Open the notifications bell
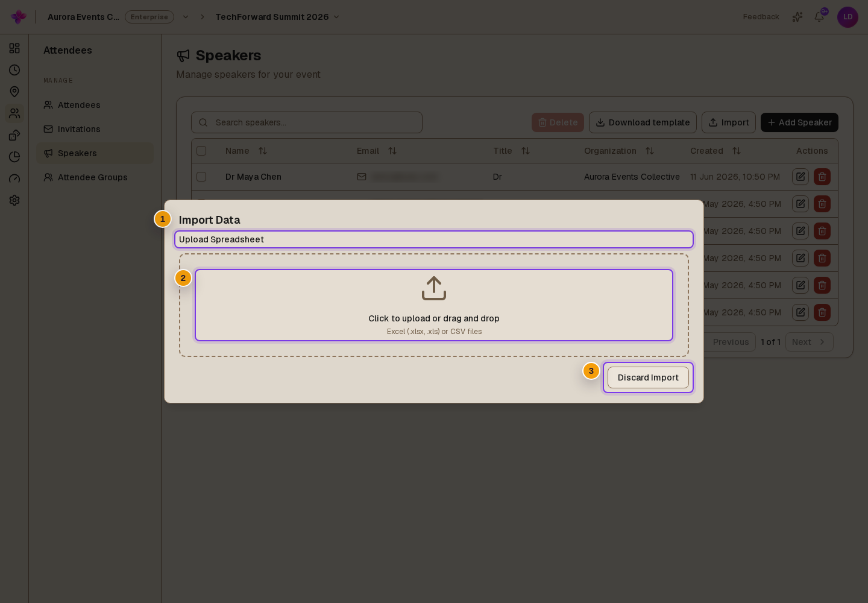868x603 pixels. [x=819, y=17]
